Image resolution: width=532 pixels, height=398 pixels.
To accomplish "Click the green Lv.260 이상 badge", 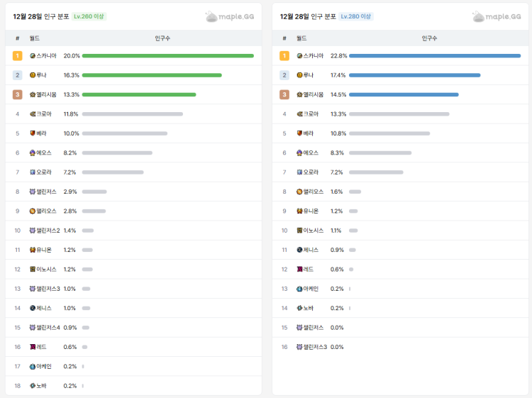I will 89,16.
